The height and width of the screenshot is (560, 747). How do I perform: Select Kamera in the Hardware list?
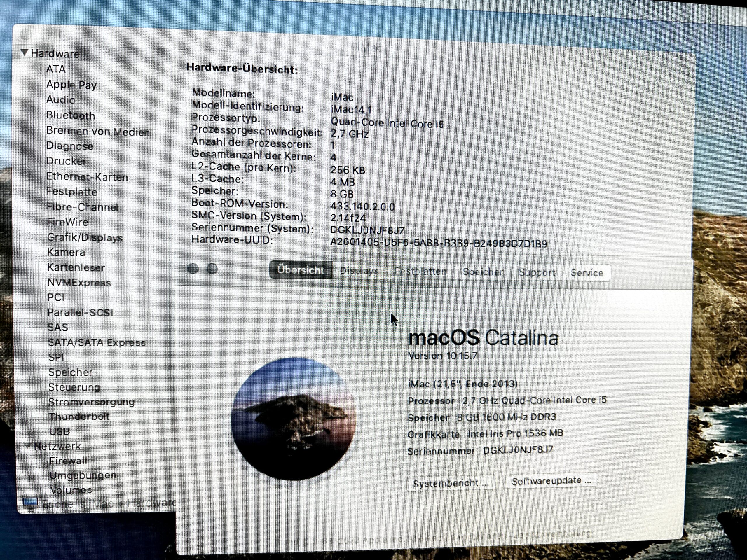(67, 252)
